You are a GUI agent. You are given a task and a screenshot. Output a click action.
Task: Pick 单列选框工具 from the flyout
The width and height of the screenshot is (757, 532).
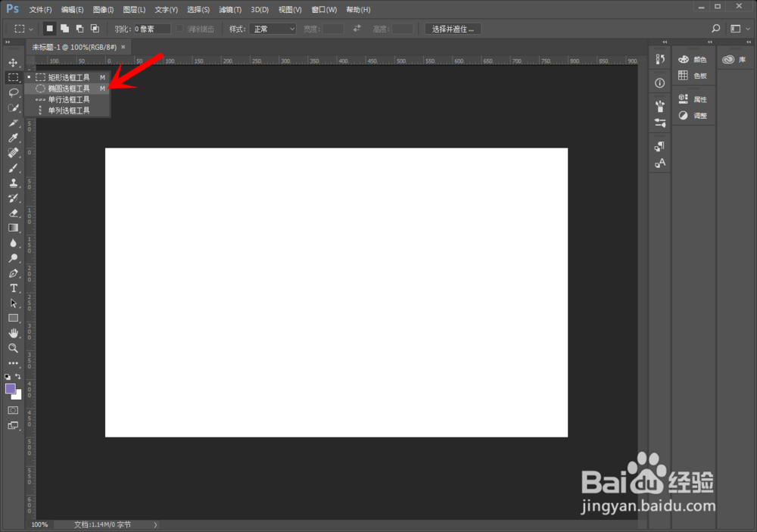pyautogui.click(x=67, y=110)
